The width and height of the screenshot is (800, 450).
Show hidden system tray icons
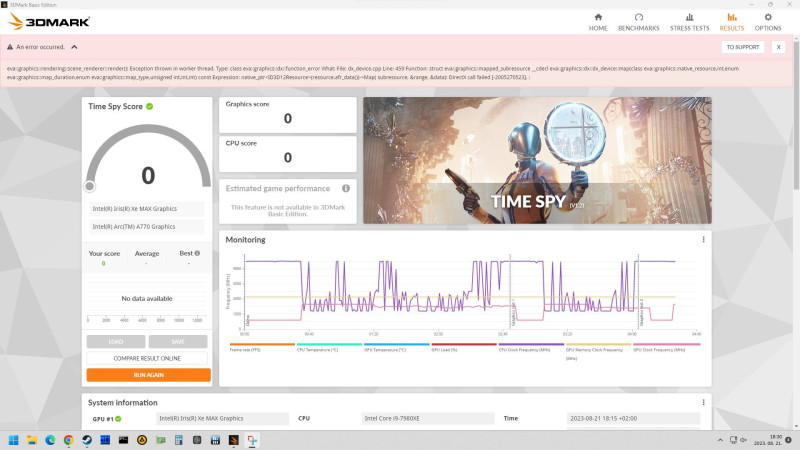[720, 440]
